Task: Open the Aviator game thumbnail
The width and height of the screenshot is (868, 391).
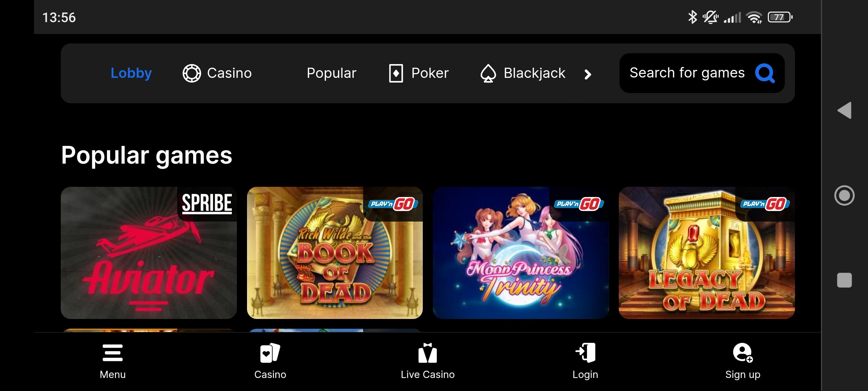Action: click(x=149, y=253)
